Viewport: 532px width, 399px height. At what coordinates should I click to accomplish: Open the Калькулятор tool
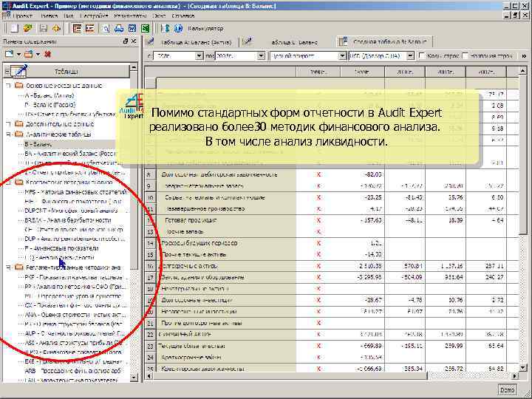coord(205,29)
